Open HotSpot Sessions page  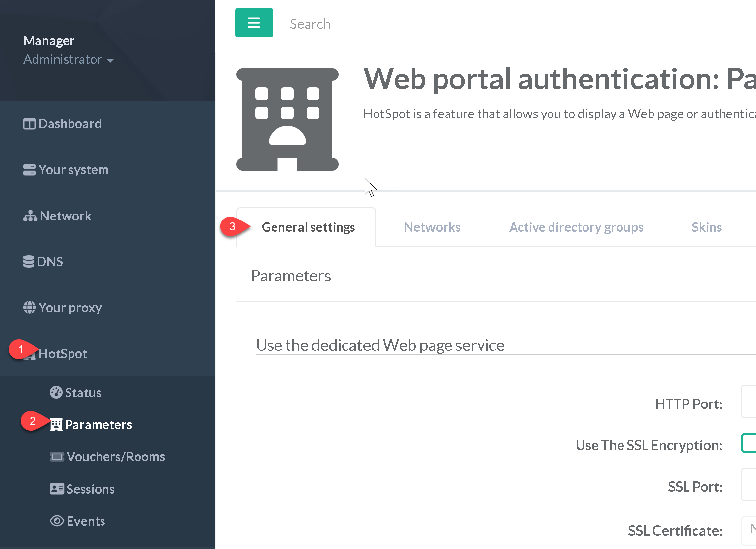click(x=83, y=489)
